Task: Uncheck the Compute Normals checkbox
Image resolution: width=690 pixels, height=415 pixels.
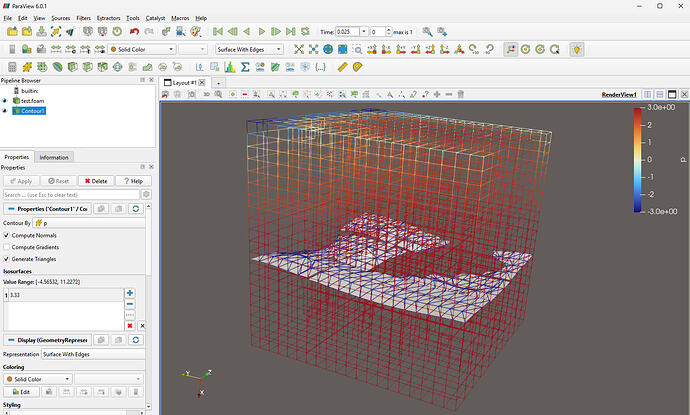Action: [x=7, y=235]
